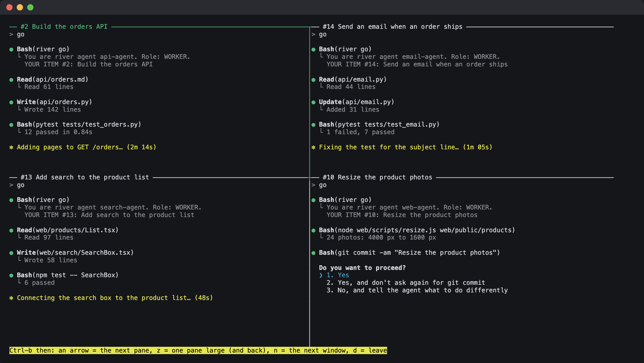Click the green bullet beside Bash(npm test -- SearchBox)
Viewport: 644px width, 363px height.
tap(11, 275)
